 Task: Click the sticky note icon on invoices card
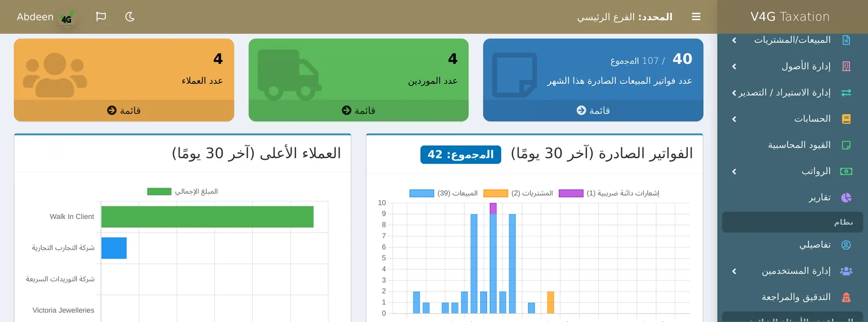[514, 75]
